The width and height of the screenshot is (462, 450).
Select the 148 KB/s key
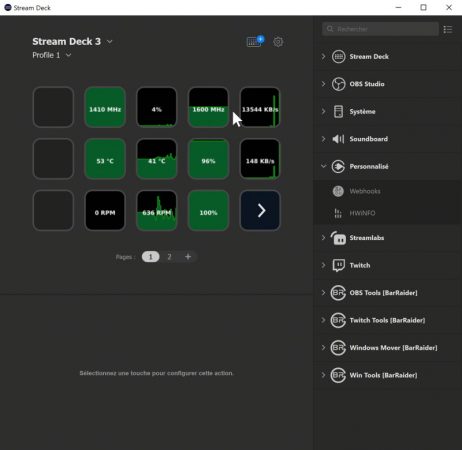click(x=260, y=159)
